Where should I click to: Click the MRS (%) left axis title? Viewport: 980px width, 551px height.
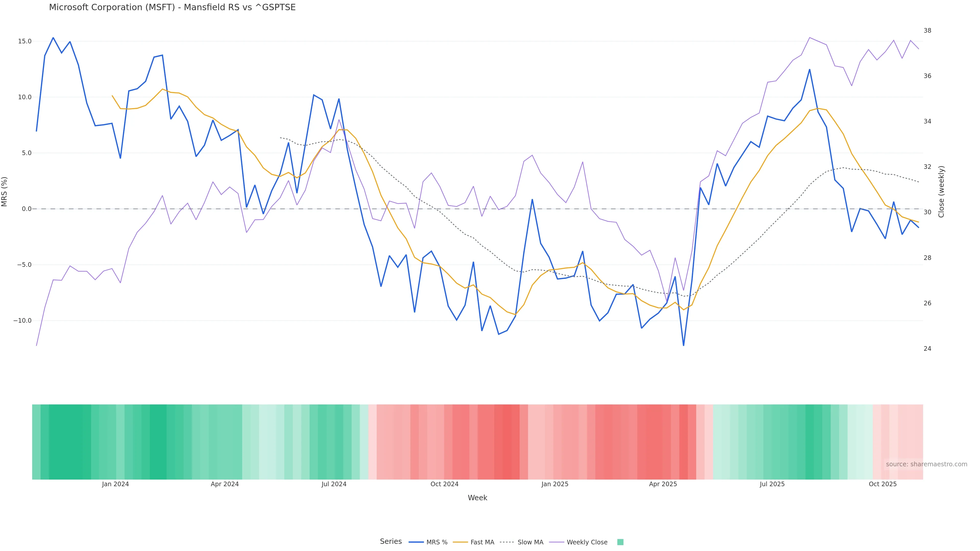point(5,192)
